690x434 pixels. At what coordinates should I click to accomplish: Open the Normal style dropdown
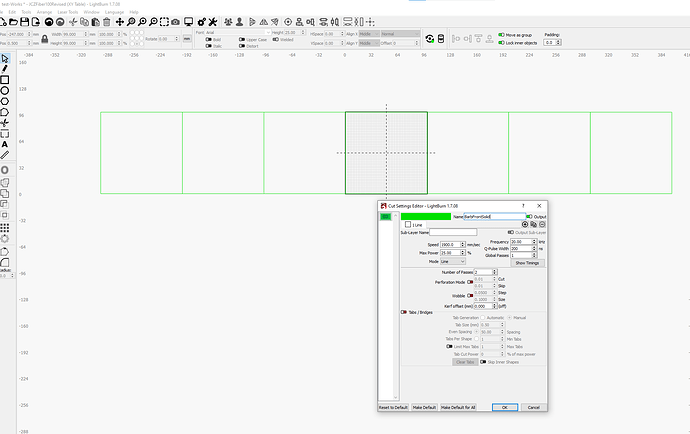pyautogui.click(x=400, y=34)
